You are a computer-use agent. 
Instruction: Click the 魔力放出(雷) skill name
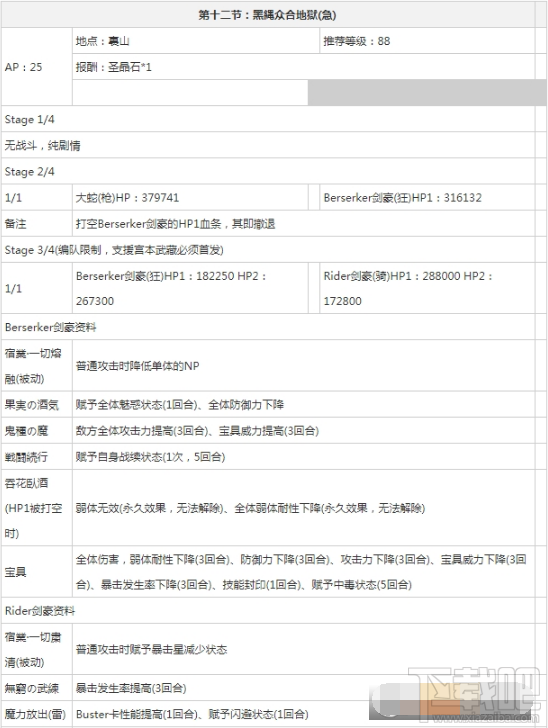(x=36, y=714)
